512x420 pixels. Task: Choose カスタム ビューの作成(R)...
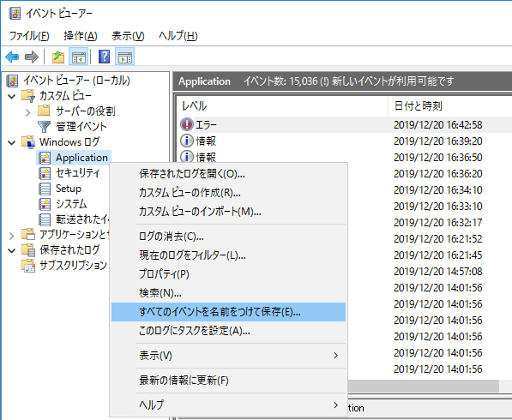pos(228,193)
